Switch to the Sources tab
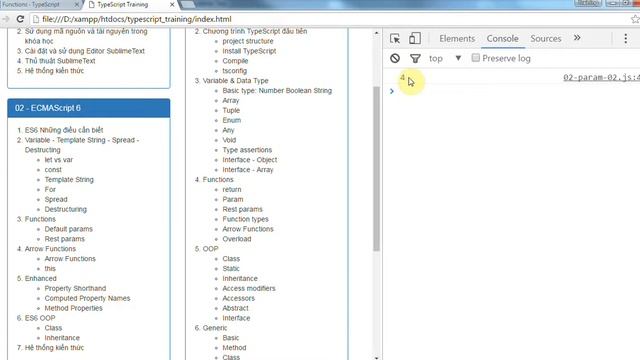Screen dimensions: 640x360 (x=546, y=38)
